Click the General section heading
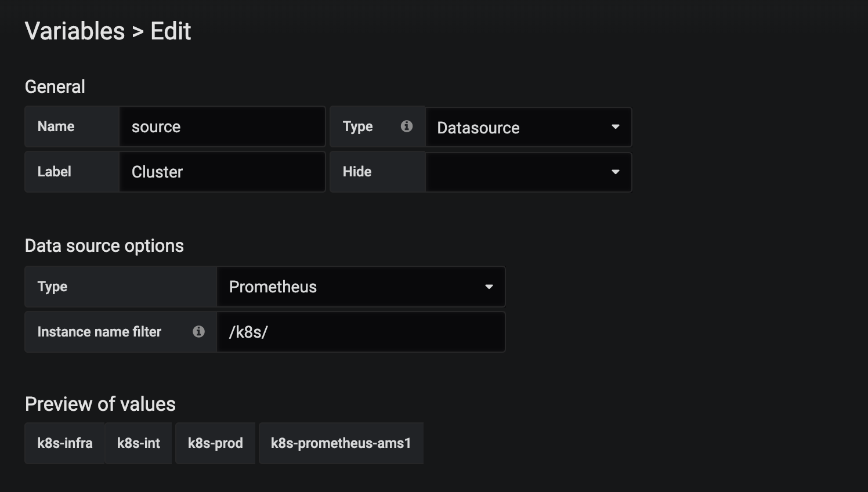Image resolution: width=868 pixels, height=492 pixels. [55, 87]
